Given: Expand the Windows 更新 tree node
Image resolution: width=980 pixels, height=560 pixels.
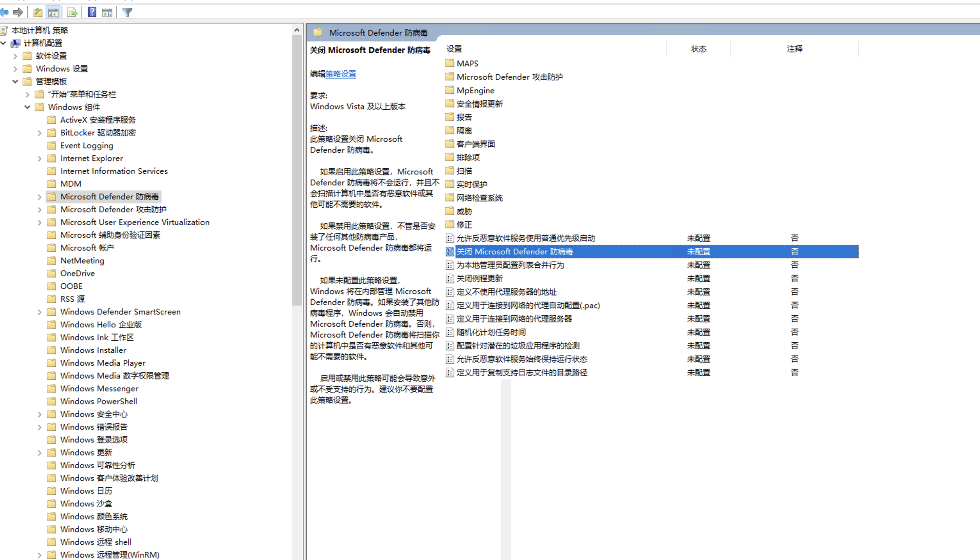Looking at the screenshot, I should (40, 453).
